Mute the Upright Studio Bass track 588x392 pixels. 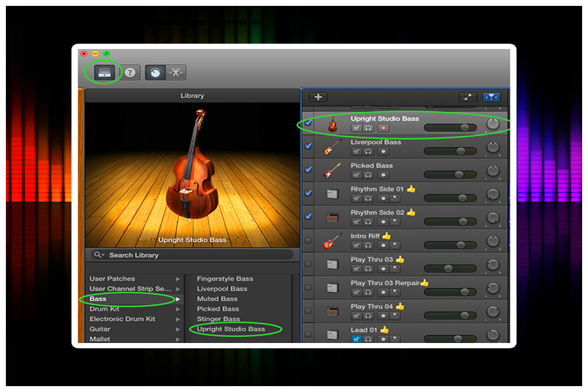pyautogui.click(x=356, y=128)
